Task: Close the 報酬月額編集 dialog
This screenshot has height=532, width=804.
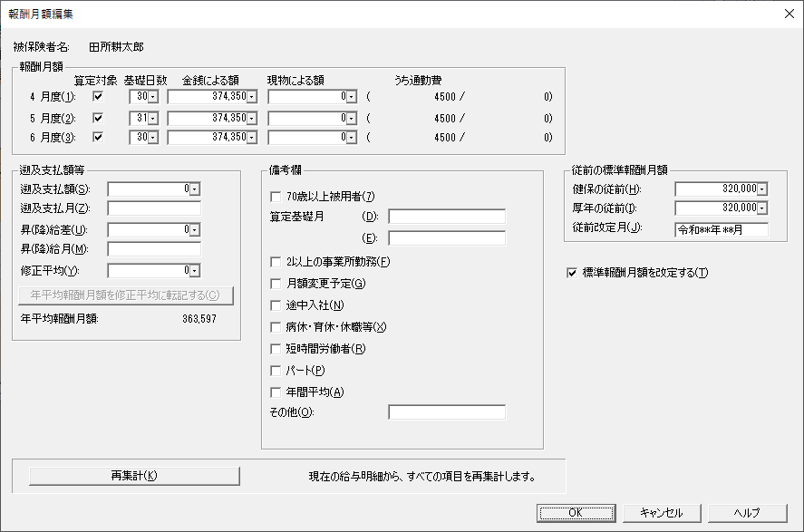Action: click(789, 14)
